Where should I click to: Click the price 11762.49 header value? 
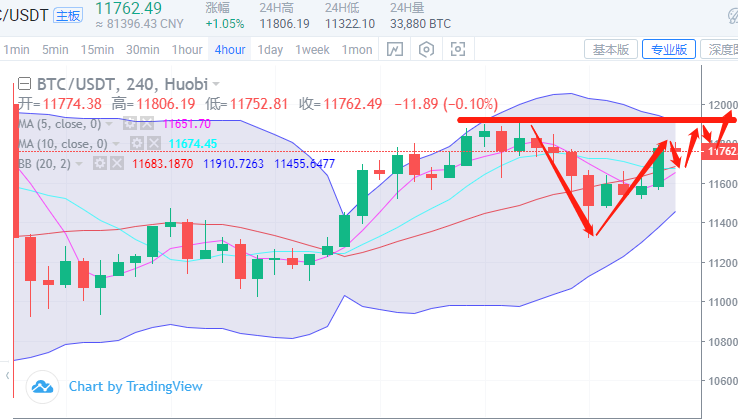click(128, 8)
